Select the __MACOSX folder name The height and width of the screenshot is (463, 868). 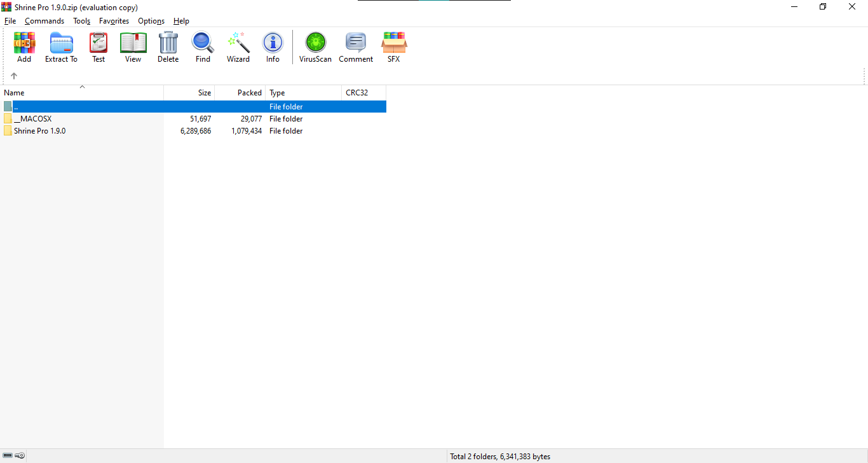click(x=32, y=119)
